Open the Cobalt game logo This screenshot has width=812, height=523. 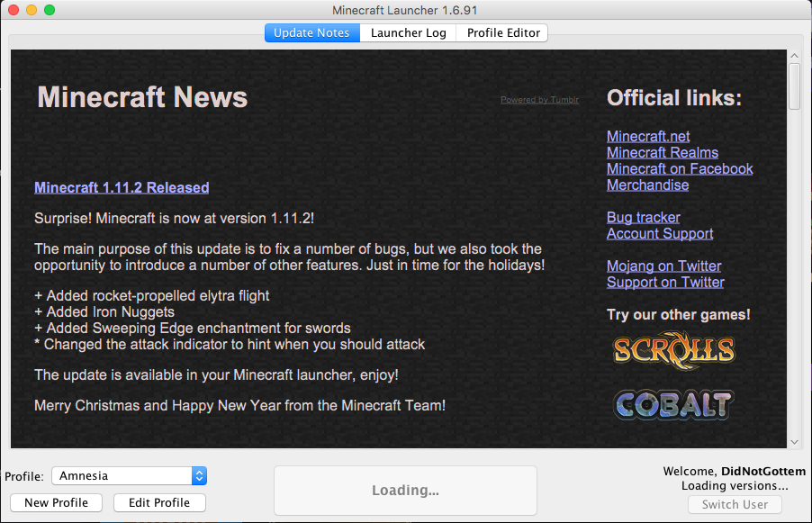coord(673,404)
